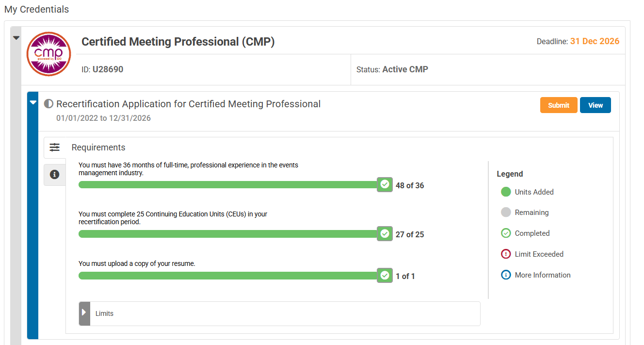
Task: Collapse the Certified Meeting Professional credential panel
Action: pos(16,38)
